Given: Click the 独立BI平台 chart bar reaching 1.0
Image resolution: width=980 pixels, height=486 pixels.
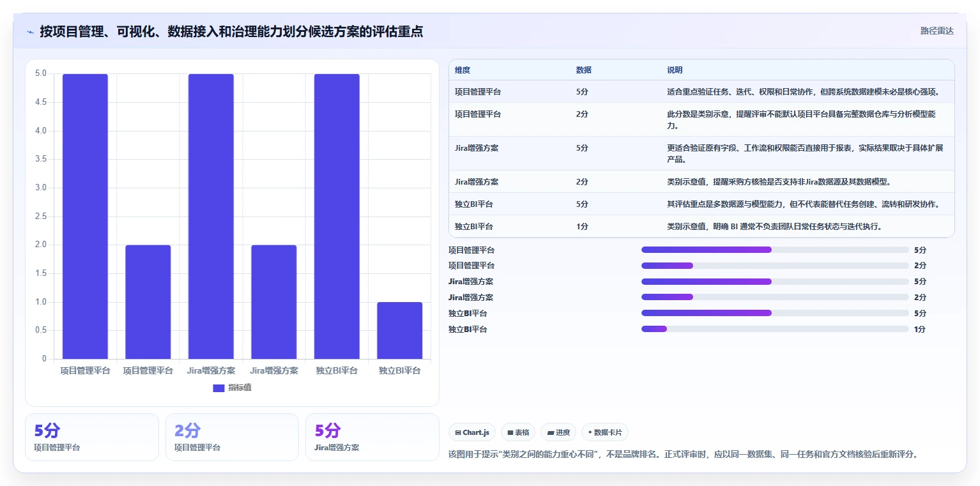Looking at the screenshot, I should point(400,330).
